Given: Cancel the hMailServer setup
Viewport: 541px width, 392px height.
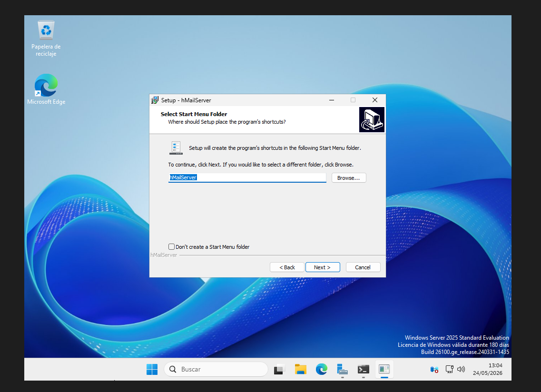Looking at the screenshot, I should click(363, 267).
